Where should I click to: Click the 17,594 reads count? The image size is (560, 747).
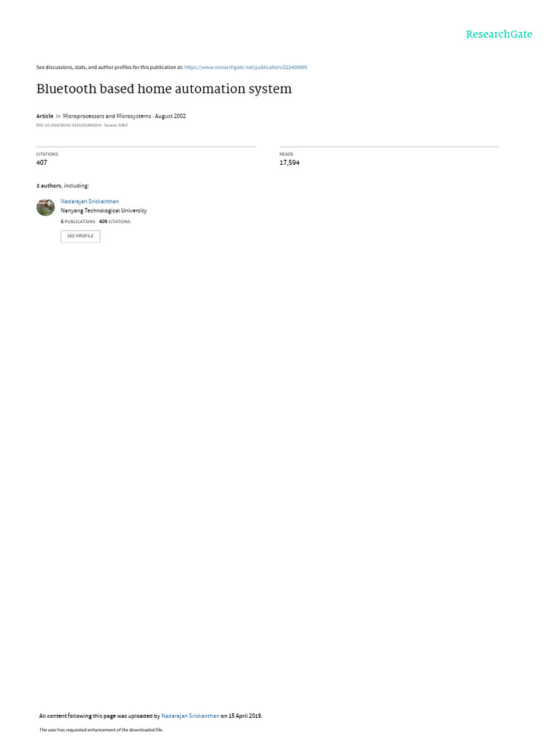(x=289, y=163)
